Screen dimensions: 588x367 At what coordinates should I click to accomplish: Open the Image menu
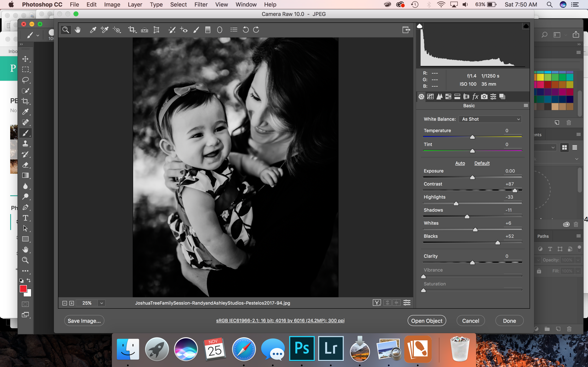tap(112, 4)
